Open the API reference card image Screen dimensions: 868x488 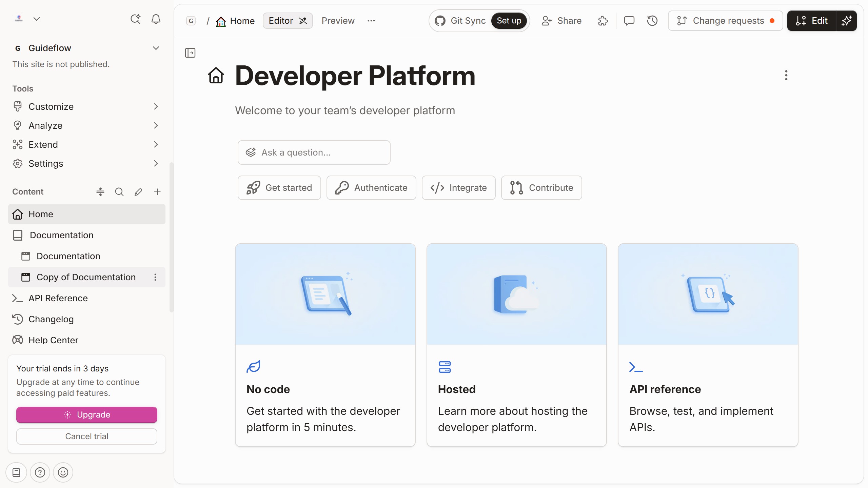click(x=708, y=294)
